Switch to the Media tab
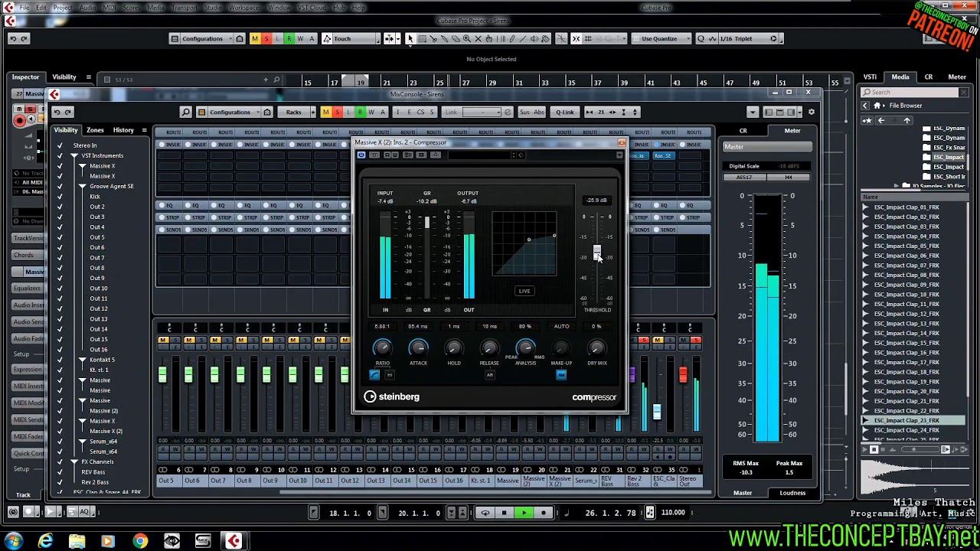The height and width of the screenshot is (551, 980). coord(900,77)
